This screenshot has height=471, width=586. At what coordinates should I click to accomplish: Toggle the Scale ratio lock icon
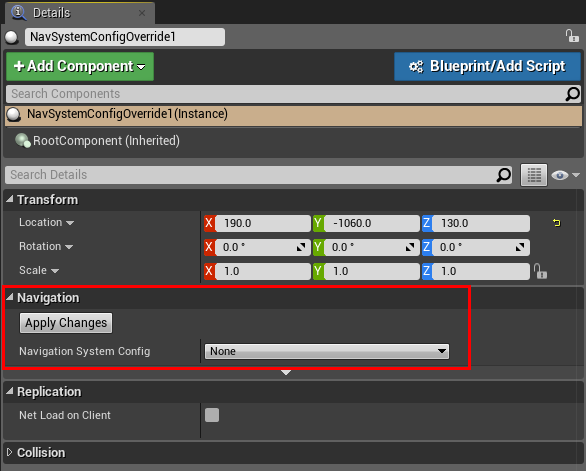tap(540, 271)
